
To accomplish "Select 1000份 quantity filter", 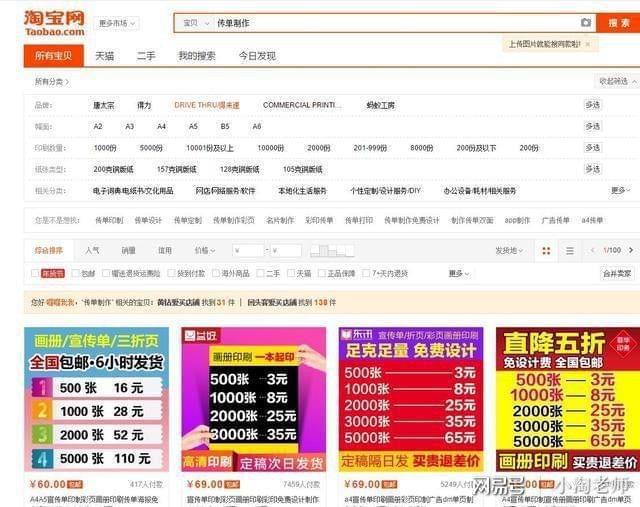I will tap(105, 148).
